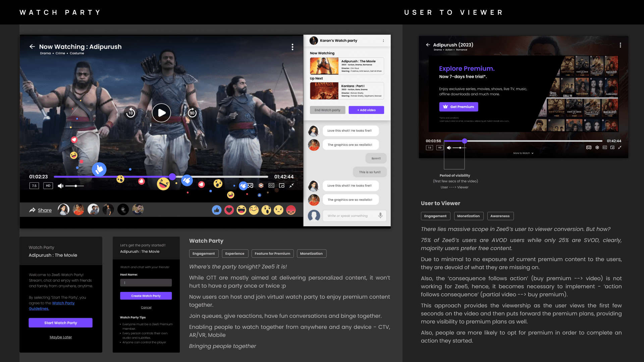Select the Awareness tag

tap(500, 216)
